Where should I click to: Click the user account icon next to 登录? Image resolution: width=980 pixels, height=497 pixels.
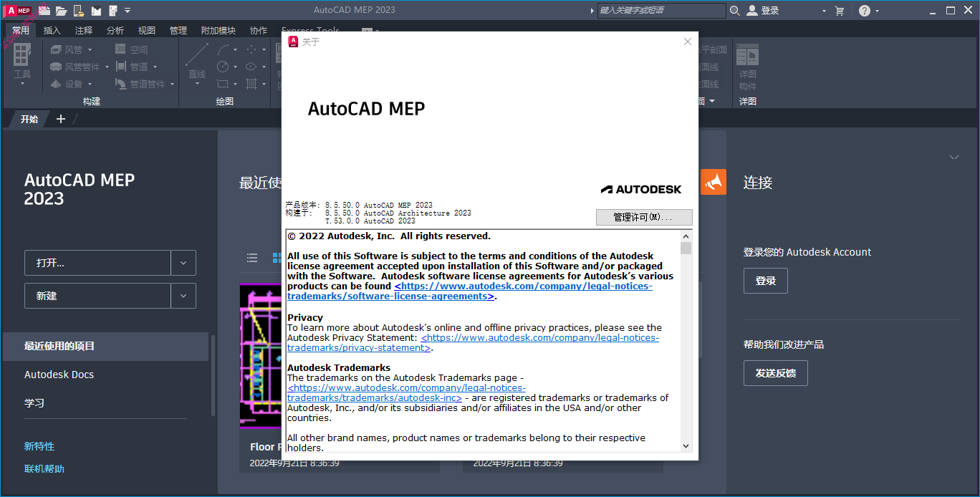coord(752,10)
